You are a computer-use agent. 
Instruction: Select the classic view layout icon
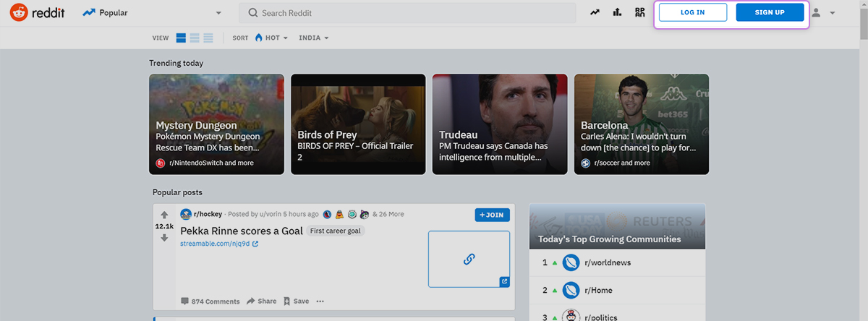tap(195, 38)
